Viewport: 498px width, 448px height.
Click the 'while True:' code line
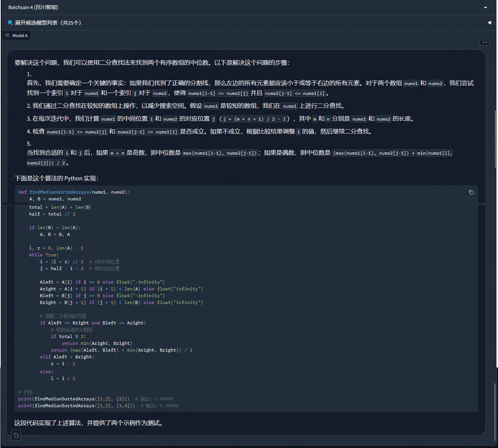point(44,255)
